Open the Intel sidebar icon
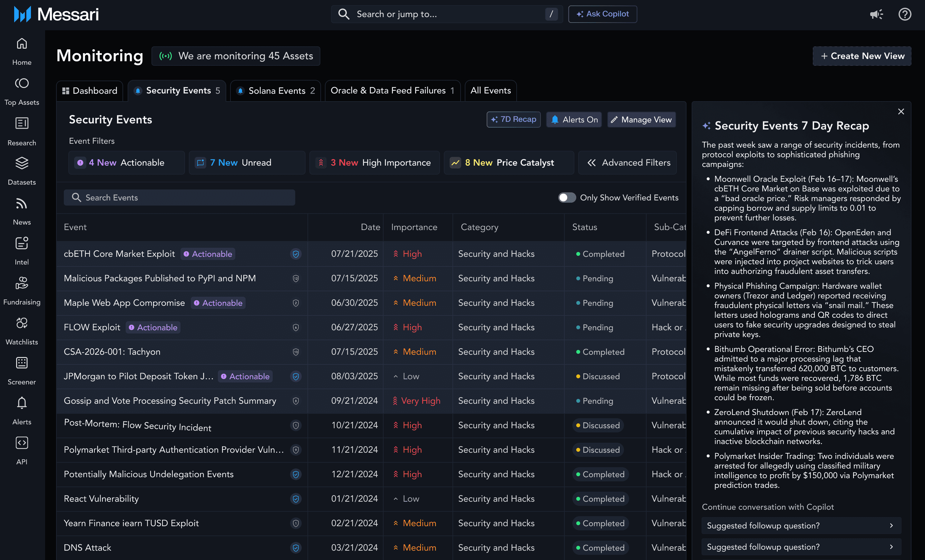The image size is (925, 560). (x=22, y=243)
